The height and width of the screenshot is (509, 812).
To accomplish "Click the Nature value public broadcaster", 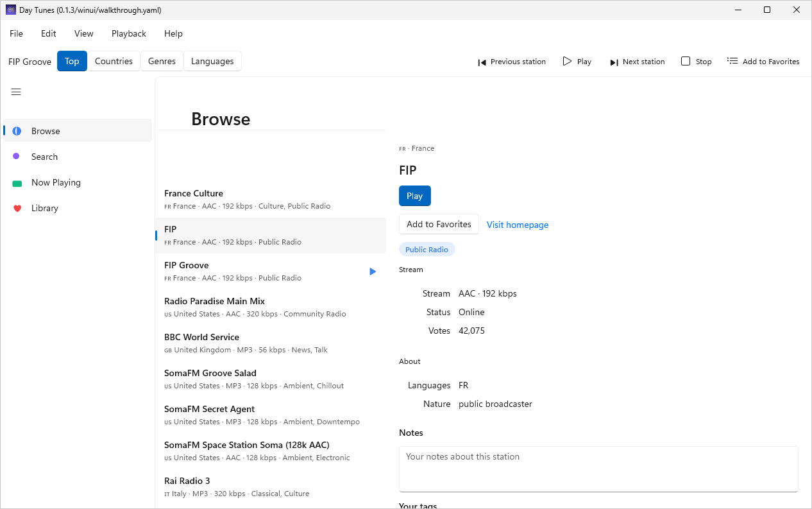I will click(495, 404).
